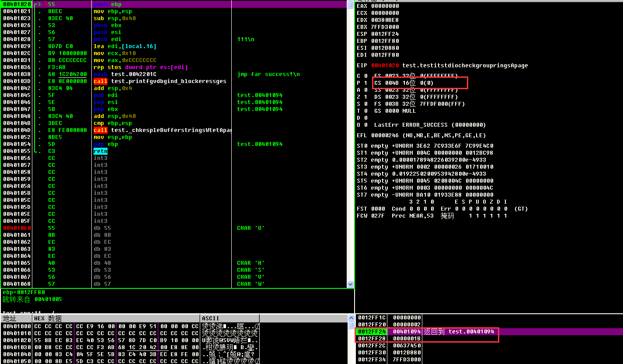Click the HEX 数据 column header

pyautogui.click(x=116, y=319)
